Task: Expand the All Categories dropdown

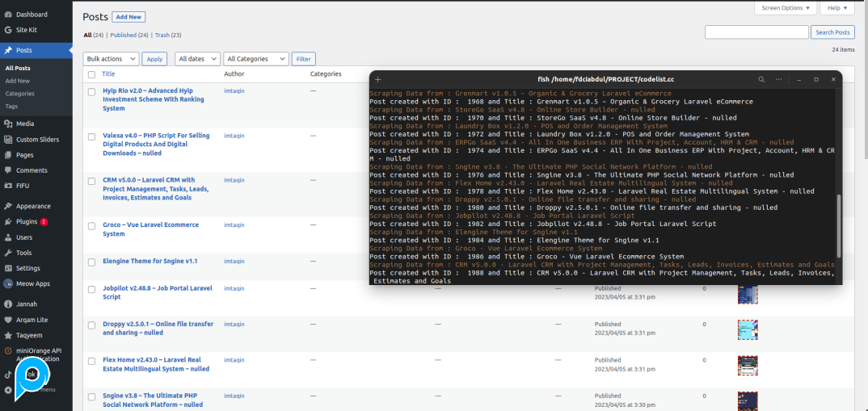Action: (x=256, y=59)
